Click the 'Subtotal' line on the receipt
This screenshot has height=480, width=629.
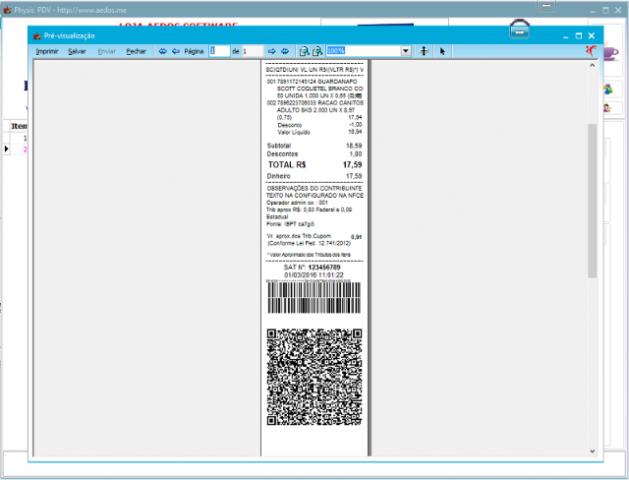click(x=314, y=146)
